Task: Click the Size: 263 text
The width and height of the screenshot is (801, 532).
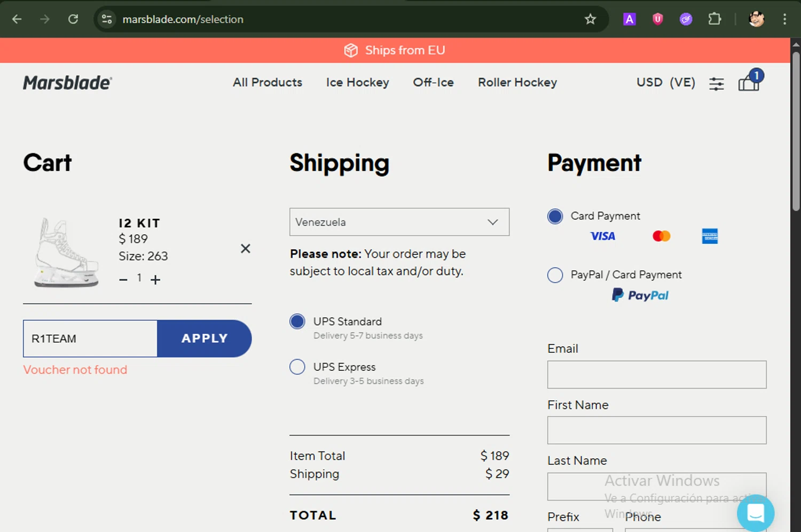Action: point(143,256)
